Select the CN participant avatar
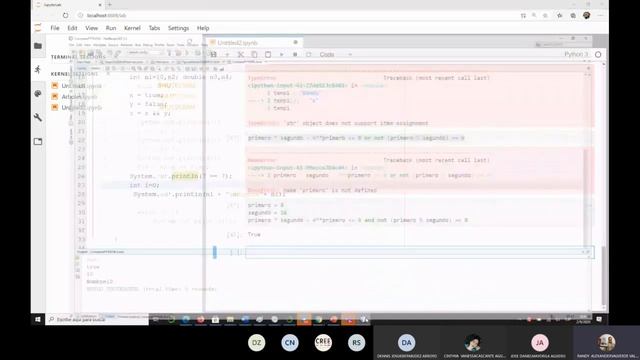640x360 pixels. click(x=290, y=342)
